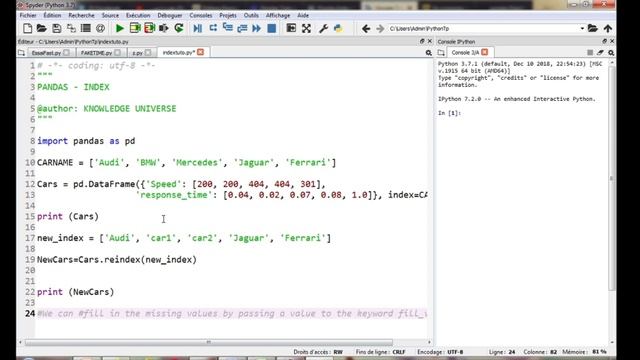Run the selection or current line
This screenshot has height=360, width=640.
(164, 29)
